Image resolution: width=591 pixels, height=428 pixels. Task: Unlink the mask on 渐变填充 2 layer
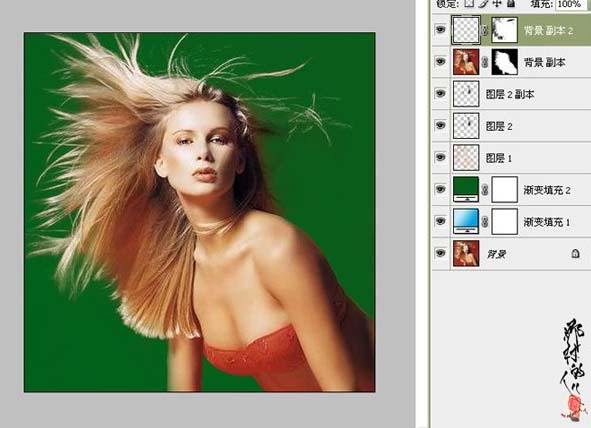[x=485, y=190]
